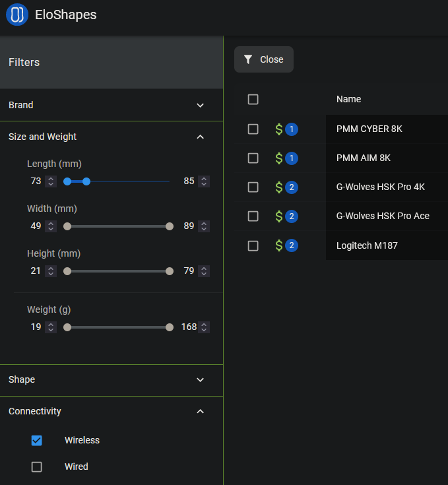Screen dimensions: 448x485
Task: Click the Height maximum value 79 field
Action: click(x=189, y=271)
